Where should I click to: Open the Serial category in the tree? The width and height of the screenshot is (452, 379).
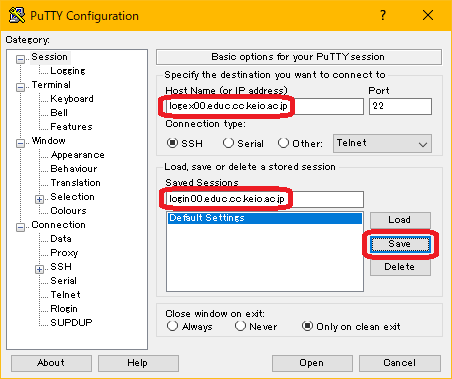63,281
